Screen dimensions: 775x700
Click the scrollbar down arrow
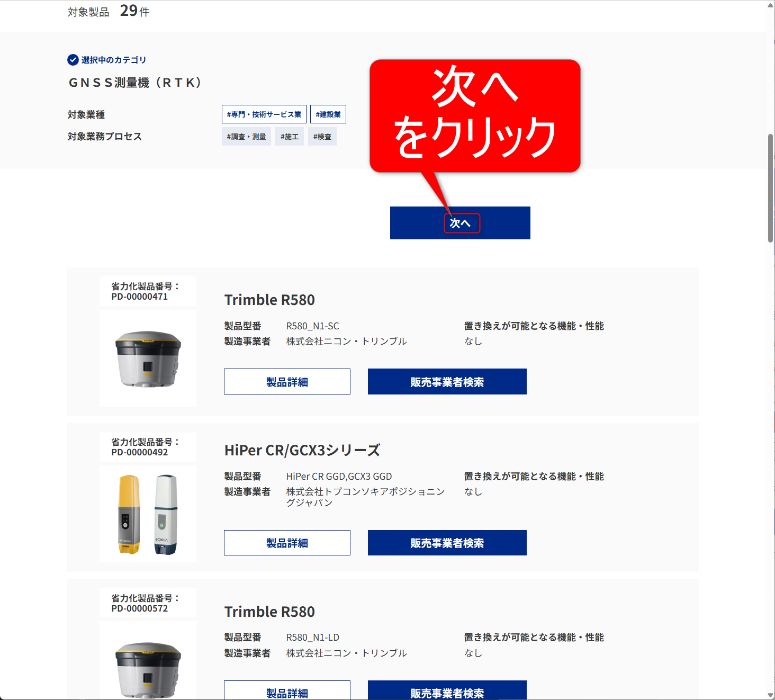point(770,695)
